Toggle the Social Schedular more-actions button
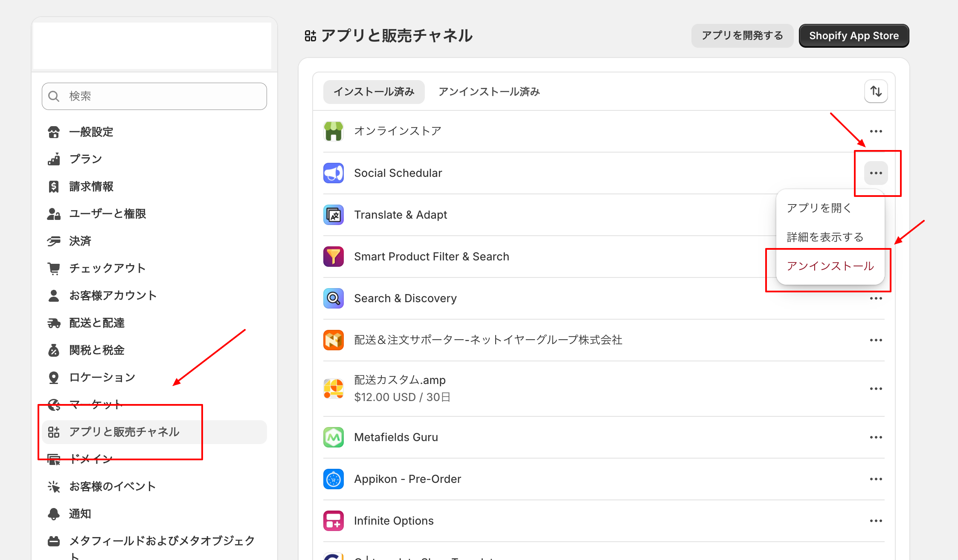 click(x=876, y=173)
